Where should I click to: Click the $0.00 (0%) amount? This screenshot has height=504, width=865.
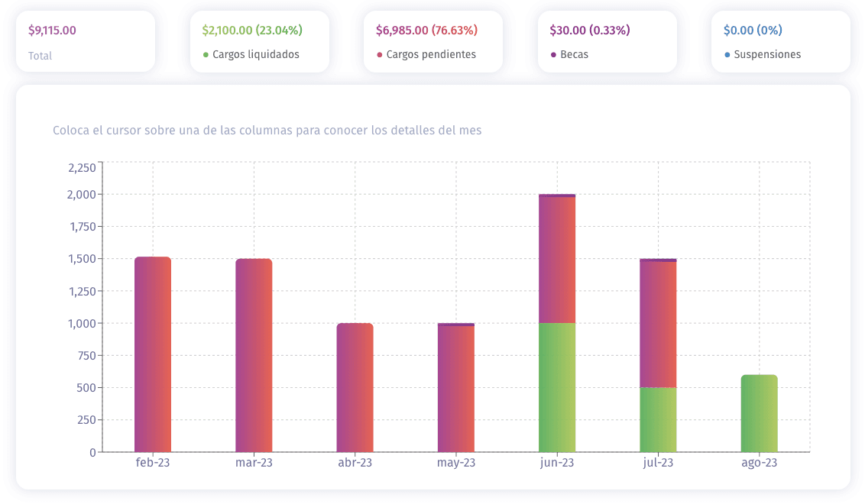pyautogui.click(x=753, y=31)
